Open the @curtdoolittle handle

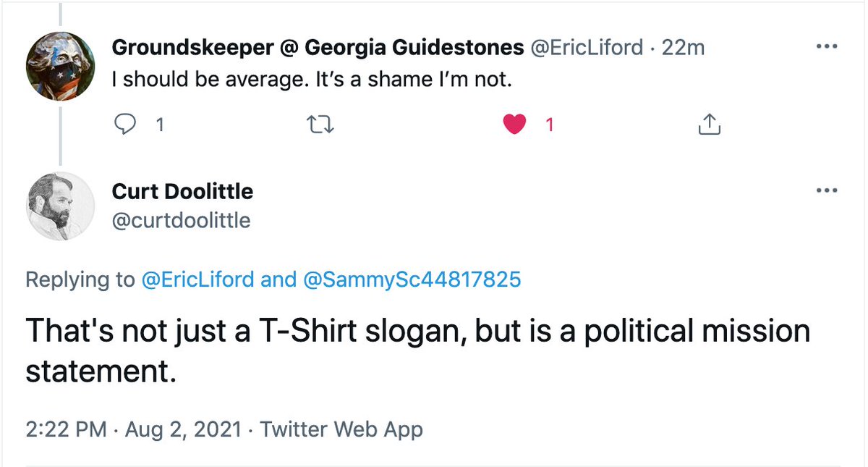(x=181, y=219)
